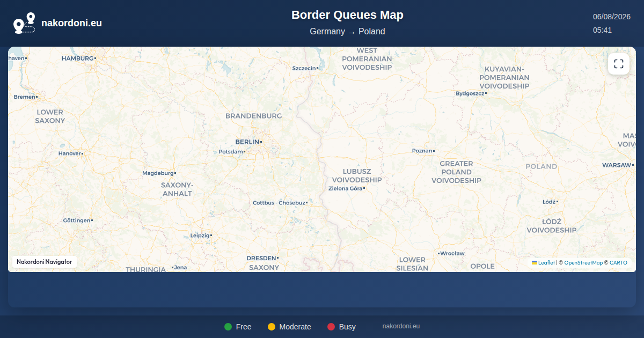This screenshot has height=338, width=644.
Task: Click the Łódź city label
Action: (x=549, y=202)
